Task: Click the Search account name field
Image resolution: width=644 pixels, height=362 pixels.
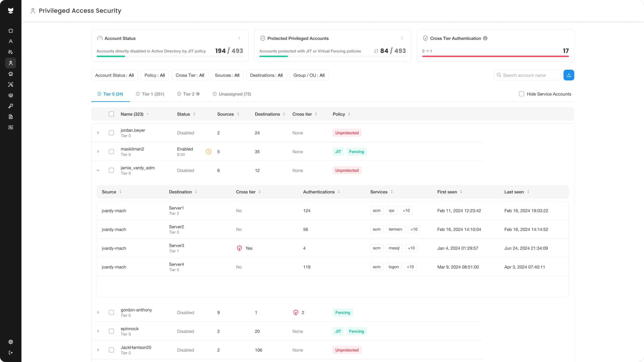Action: pyautogui.click(x=527, y=75)
